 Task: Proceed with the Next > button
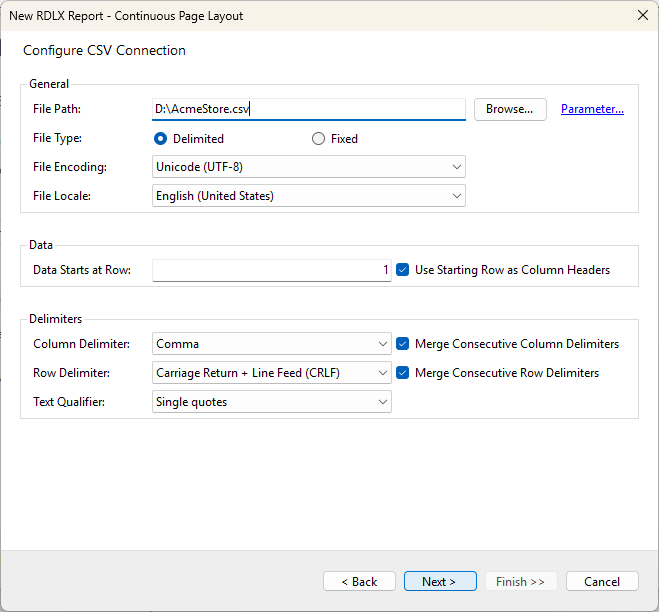click(x=440, y=581)
